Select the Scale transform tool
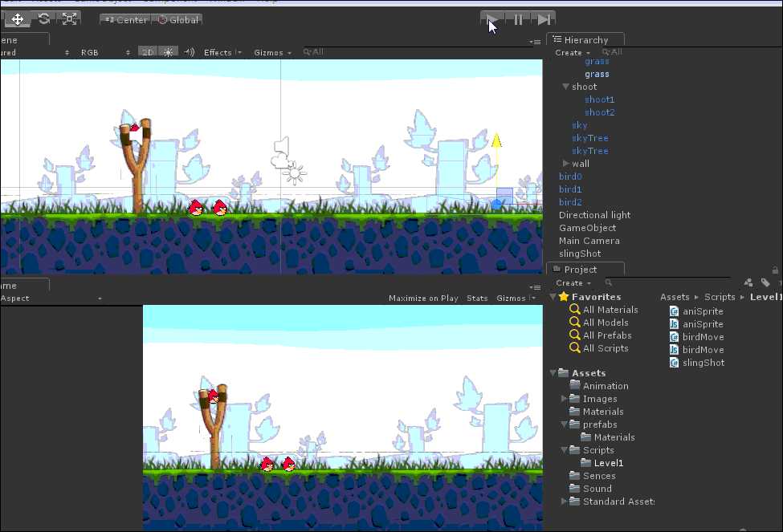Viewport: 783px width, 532px height. pyautogui.click(x=69, y=19)
